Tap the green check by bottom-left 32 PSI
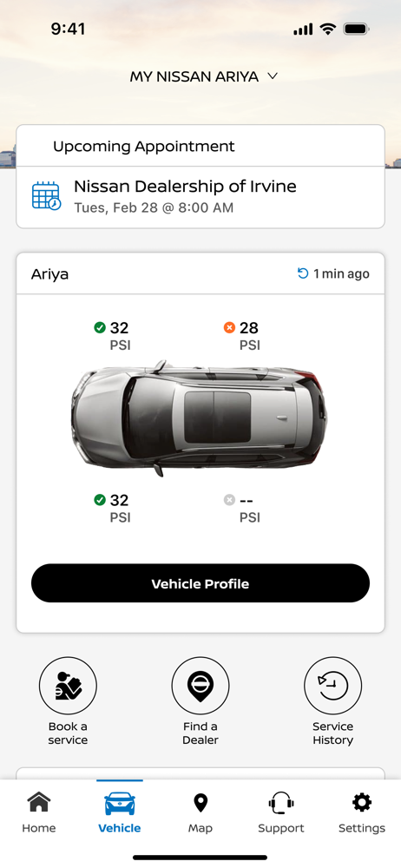401x868 pixels. point(100,501)
